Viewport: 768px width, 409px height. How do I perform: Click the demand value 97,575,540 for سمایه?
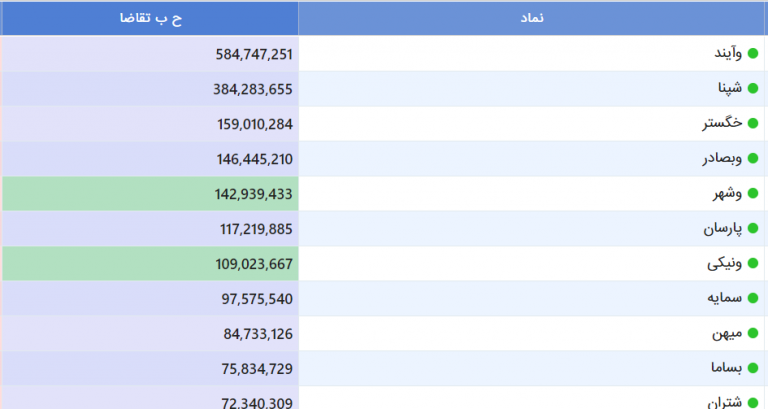pos(257,299)
